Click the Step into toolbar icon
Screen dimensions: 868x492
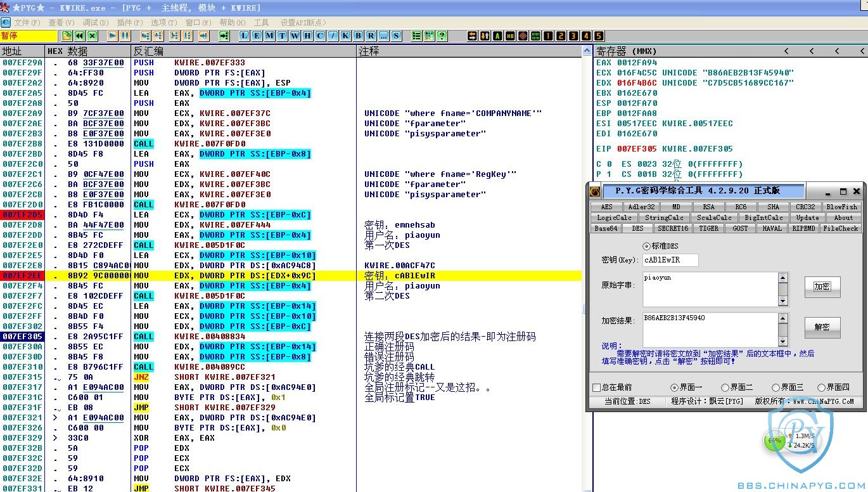145,36
